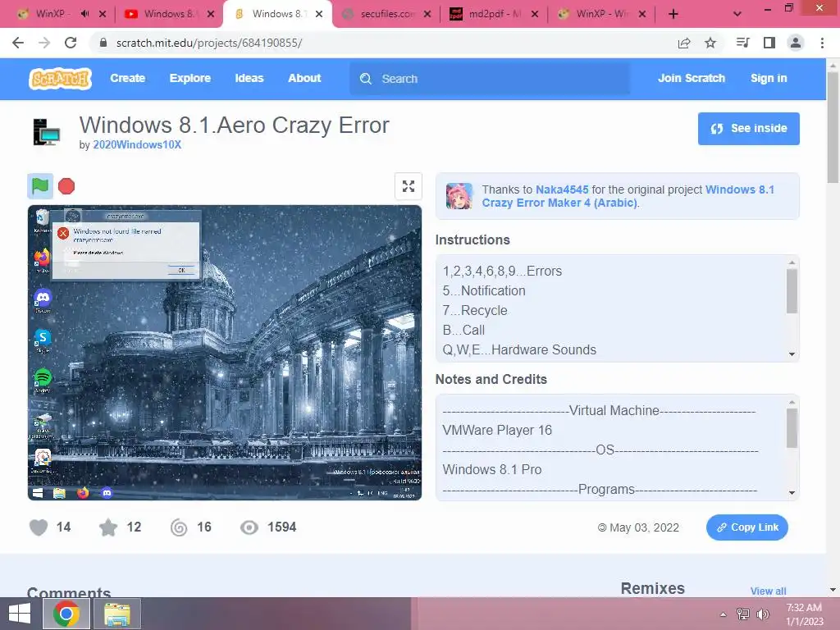Love this project with heart icon
The image size is (840, 630).
pyautogui.click(x=39, y=527)
